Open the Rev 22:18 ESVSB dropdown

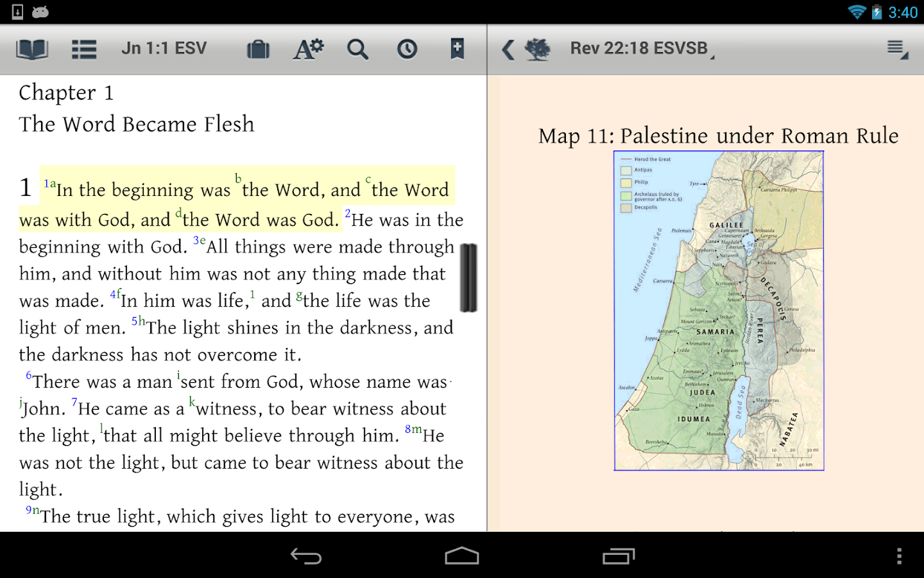point(642,49)
